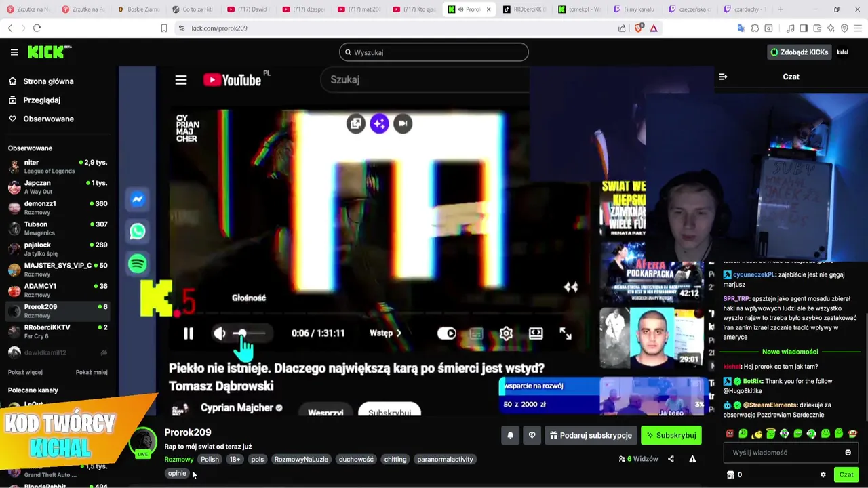Click the report warning triangle icon

click(x=692, y=459)
